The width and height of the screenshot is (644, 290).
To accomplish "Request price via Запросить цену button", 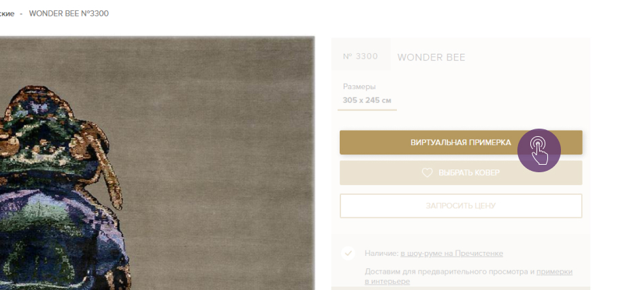I will coord(461,206).
